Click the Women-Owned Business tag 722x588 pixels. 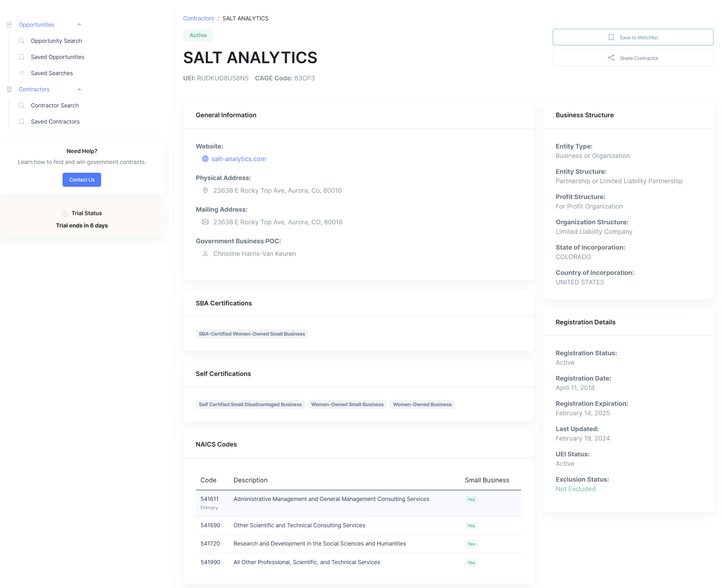[422, 404]
